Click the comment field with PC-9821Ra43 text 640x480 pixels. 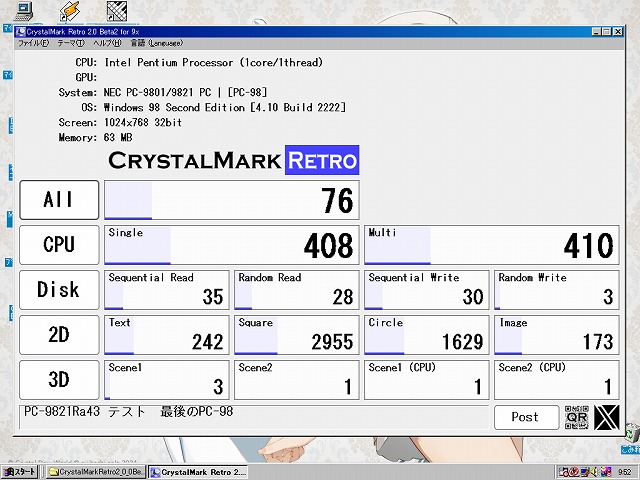[x=254, y=417]
